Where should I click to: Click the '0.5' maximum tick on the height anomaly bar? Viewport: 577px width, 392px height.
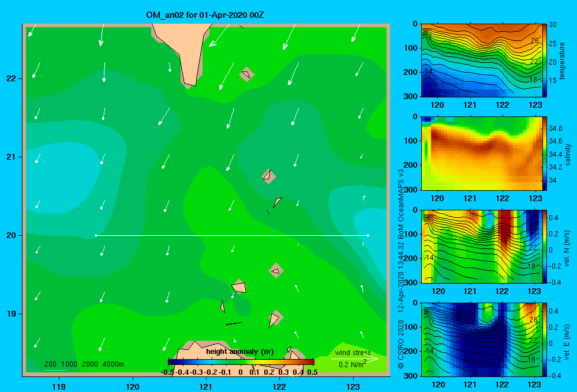point(312,372)
